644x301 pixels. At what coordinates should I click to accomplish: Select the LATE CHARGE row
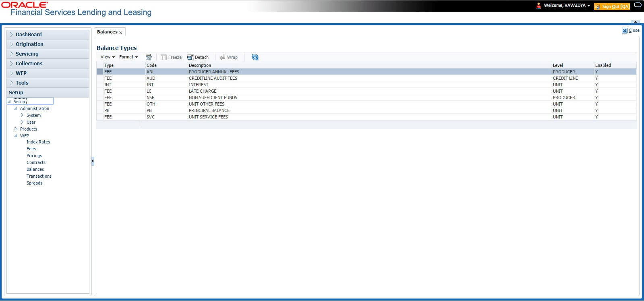pyautogui.click(x=367, y=91)
